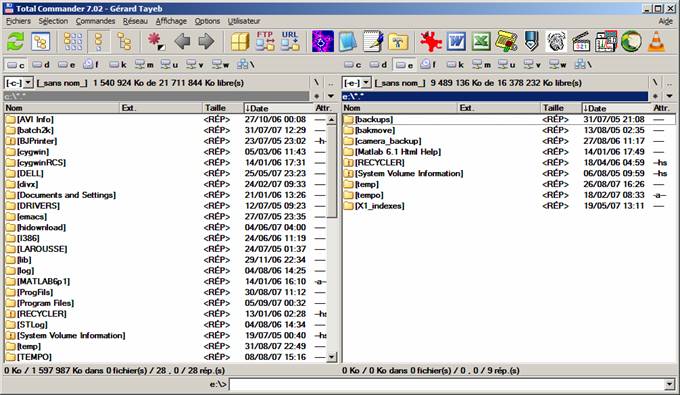Select drive c in right drive bar
680x395 pixels.
(353, 65)
